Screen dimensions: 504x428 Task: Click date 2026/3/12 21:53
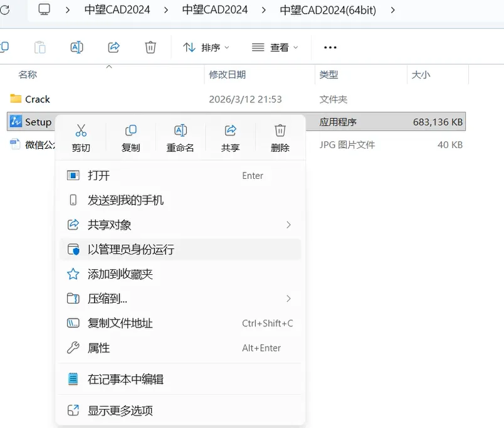click(245, 99)
